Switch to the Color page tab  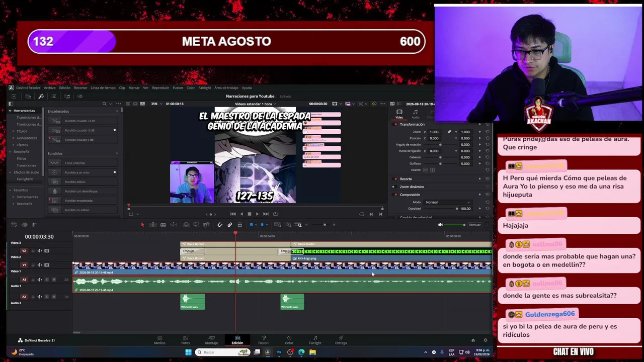tap(289, 340)
